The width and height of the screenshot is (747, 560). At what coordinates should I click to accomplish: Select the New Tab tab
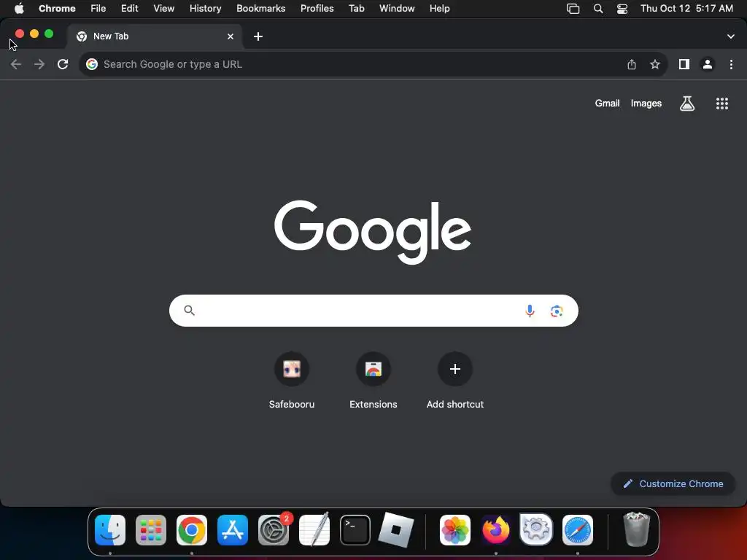(x=155, y=36)
